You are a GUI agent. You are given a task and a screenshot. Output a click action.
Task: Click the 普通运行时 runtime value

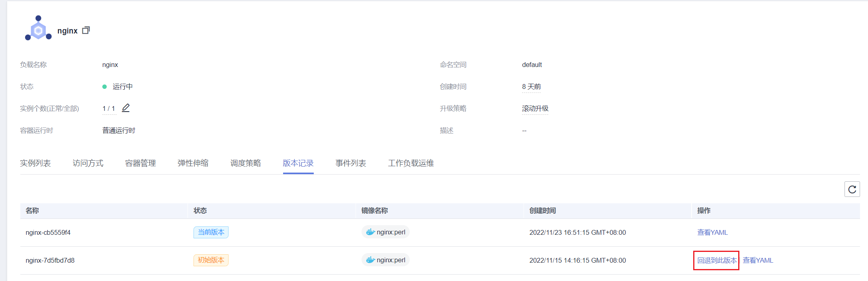click(119, 130)
